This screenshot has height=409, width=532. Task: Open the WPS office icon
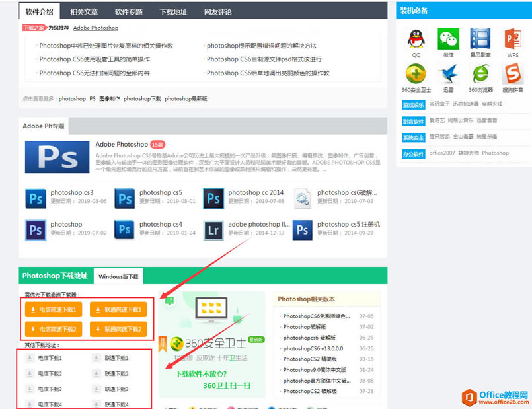[x=513, y=39]
